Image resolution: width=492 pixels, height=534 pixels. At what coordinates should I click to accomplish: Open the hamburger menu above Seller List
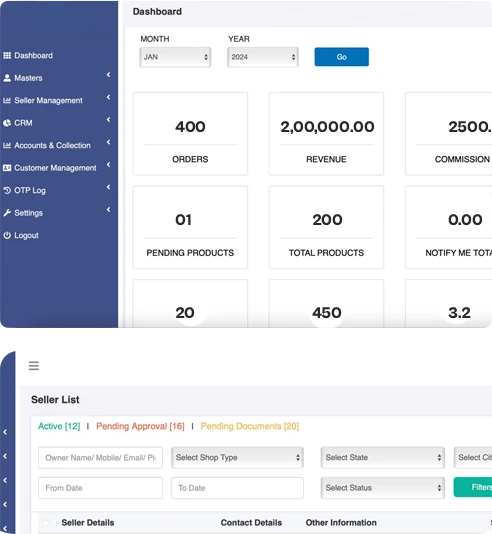tap(34, 366)
